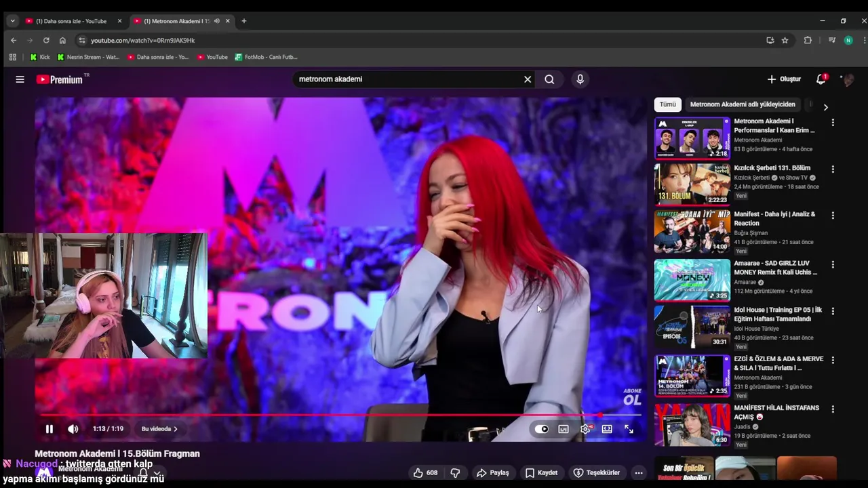Open Kızılcık Şerbeti 131. Bölüm thumbnail
Image resolution: width=868 pixels, height=488 pixels.
692,184
